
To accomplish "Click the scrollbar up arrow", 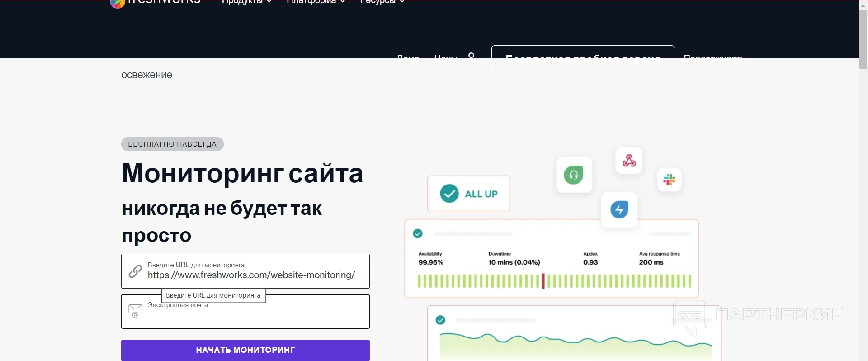I will pos(863,5).
